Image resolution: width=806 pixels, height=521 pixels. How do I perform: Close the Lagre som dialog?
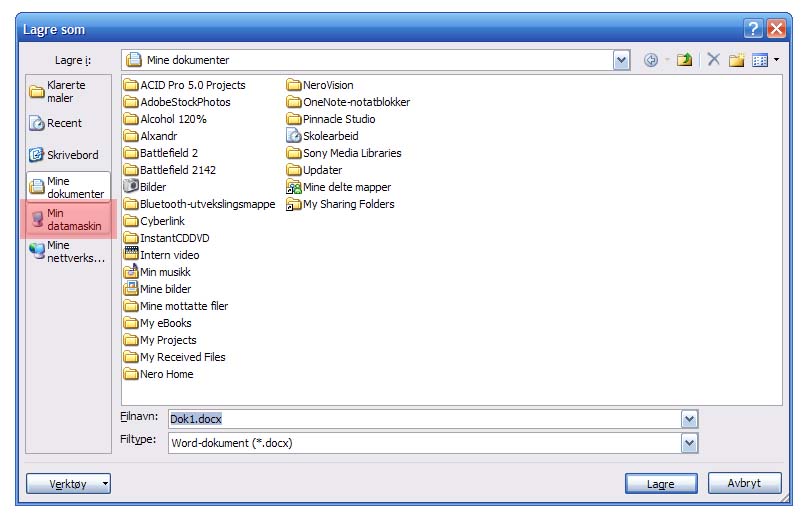[776, 28]
